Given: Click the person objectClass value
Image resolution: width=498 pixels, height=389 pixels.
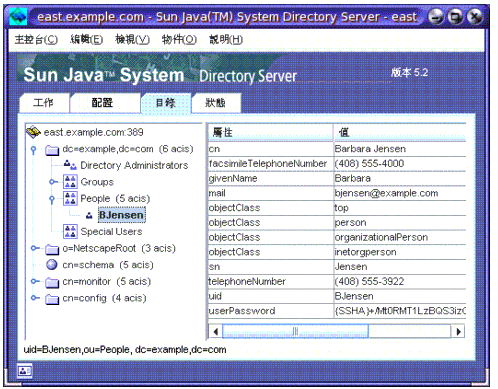Looking at the screenshot, I should (x=400, y=223).
